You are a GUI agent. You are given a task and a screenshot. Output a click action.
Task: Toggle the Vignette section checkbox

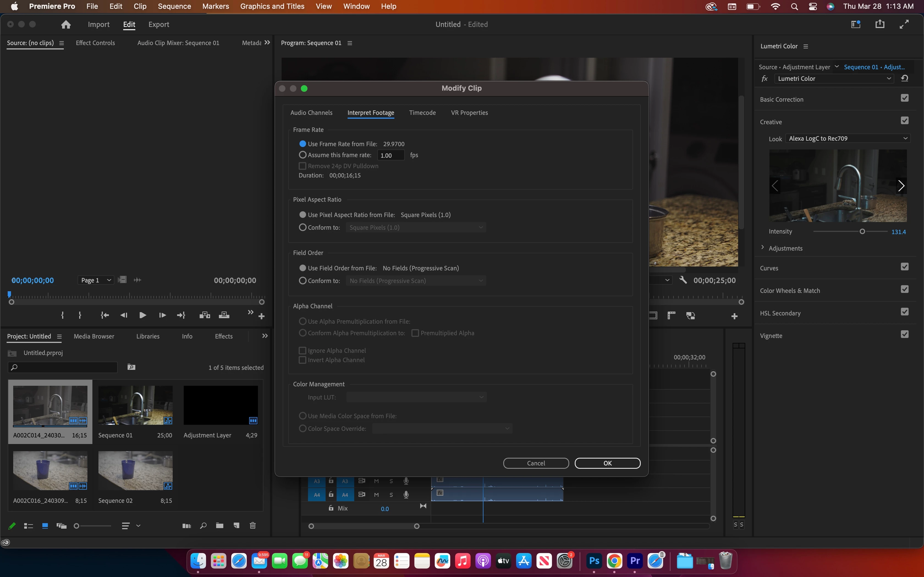click(x=904, y=334)
